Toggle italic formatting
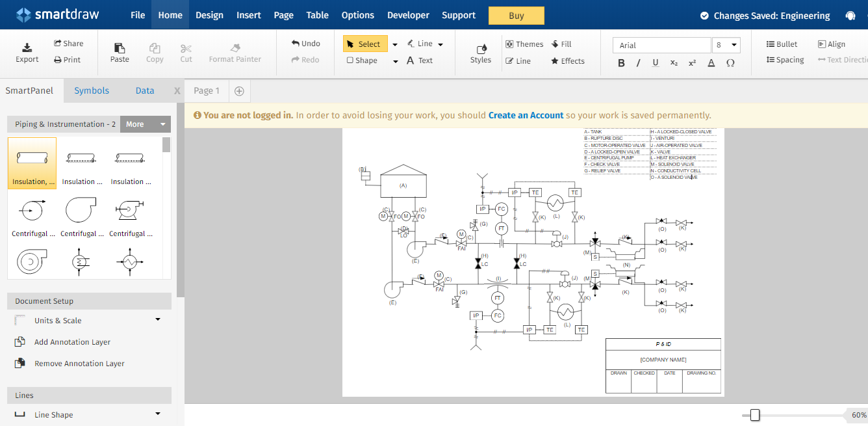 [x=638, y=63]
